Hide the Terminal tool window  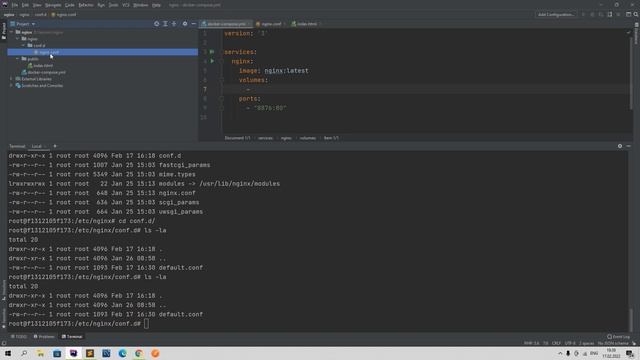pos(629,146)
